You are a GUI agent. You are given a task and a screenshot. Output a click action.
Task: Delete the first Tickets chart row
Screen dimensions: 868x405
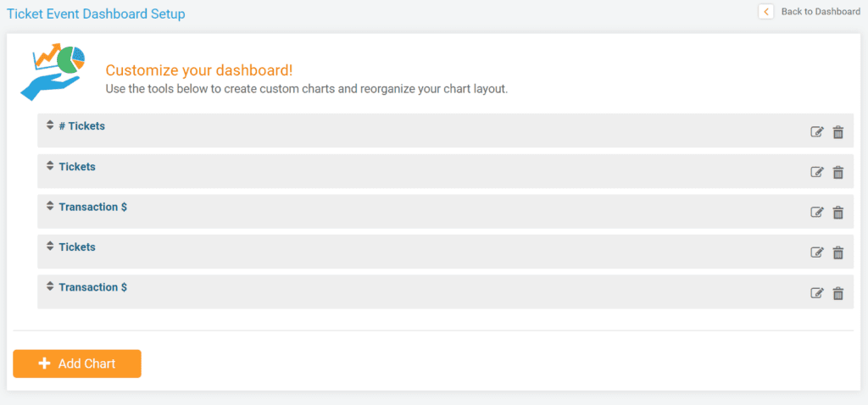tap(838, 173)
